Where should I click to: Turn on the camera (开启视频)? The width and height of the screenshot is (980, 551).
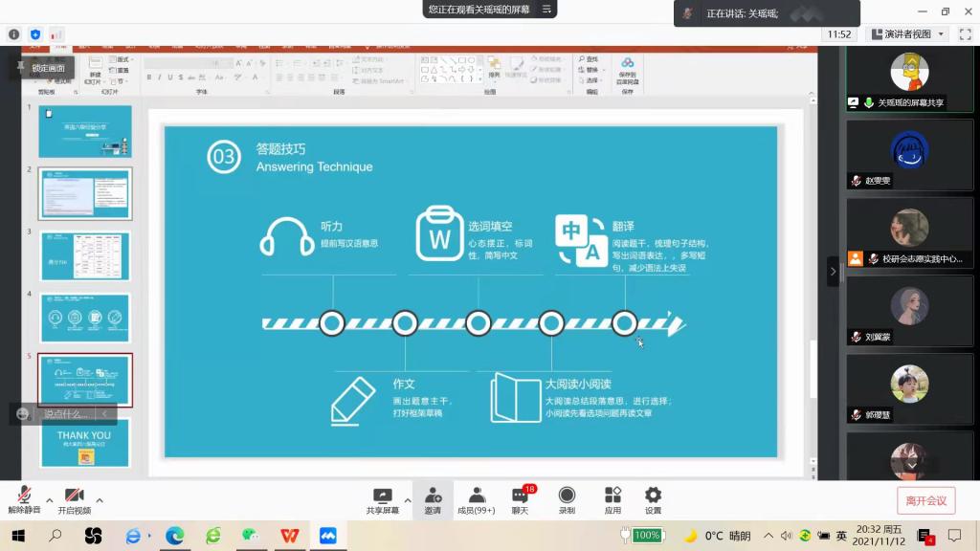74,497
